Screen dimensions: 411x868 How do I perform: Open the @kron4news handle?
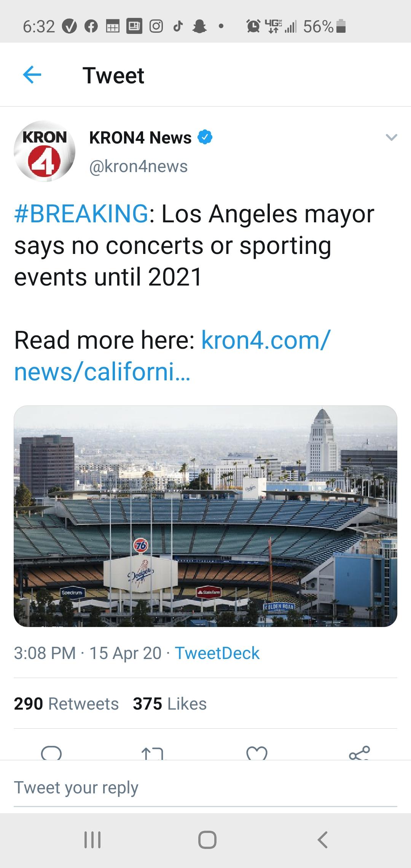click(139, 166)
